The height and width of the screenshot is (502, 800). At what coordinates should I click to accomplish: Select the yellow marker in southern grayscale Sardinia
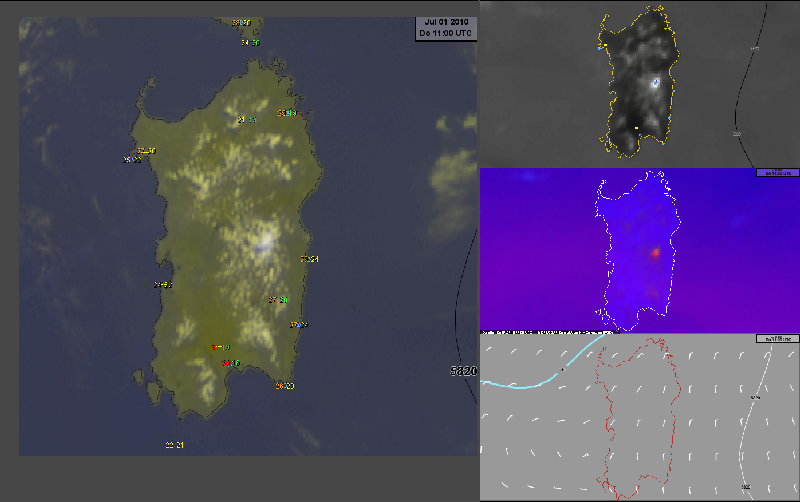[636, 127]
